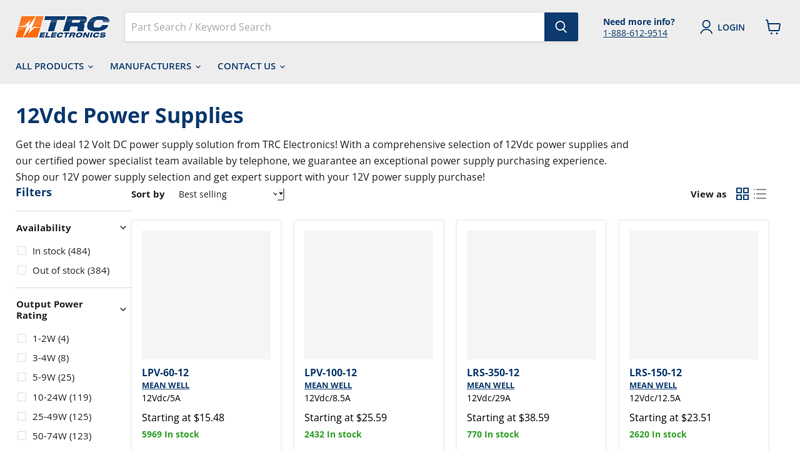Click the magnifying glass search button

point(561,27)
